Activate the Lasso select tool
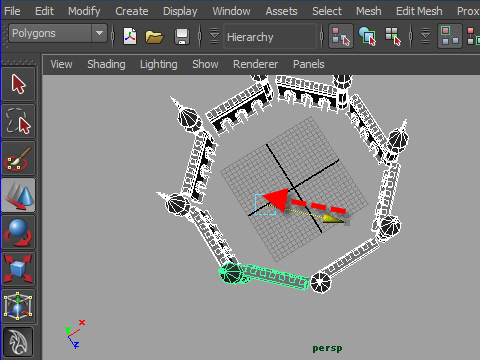 (18, 121)
